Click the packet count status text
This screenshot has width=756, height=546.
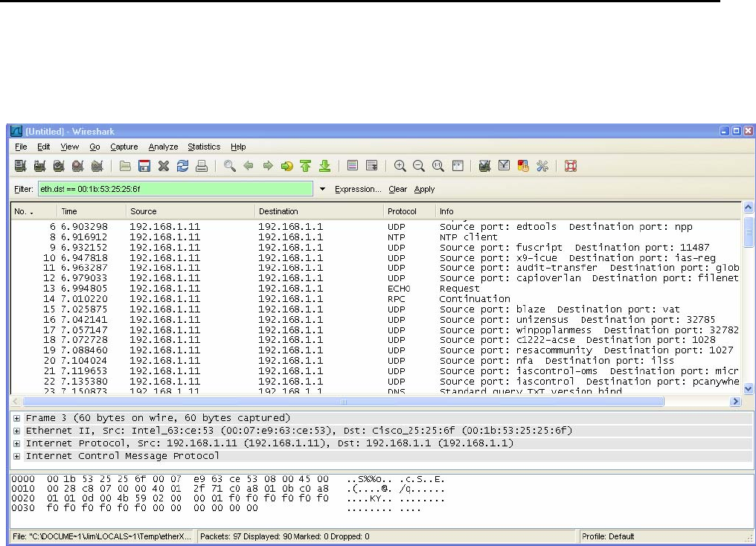coord(284,536)
